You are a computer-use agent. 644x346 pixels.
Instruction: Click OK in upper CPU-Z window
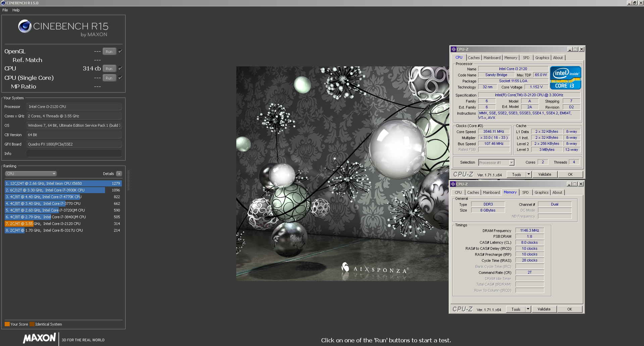coord(570,175)
